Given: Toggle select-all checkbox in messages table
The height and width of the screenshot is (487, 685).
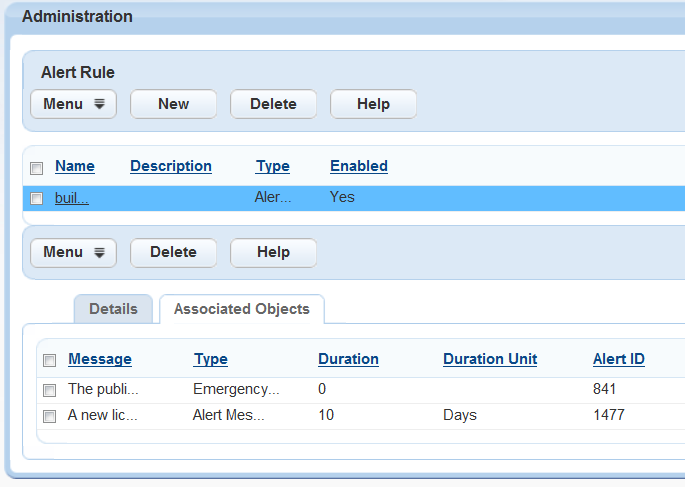Looking at the screenshot, I should 50,360.
